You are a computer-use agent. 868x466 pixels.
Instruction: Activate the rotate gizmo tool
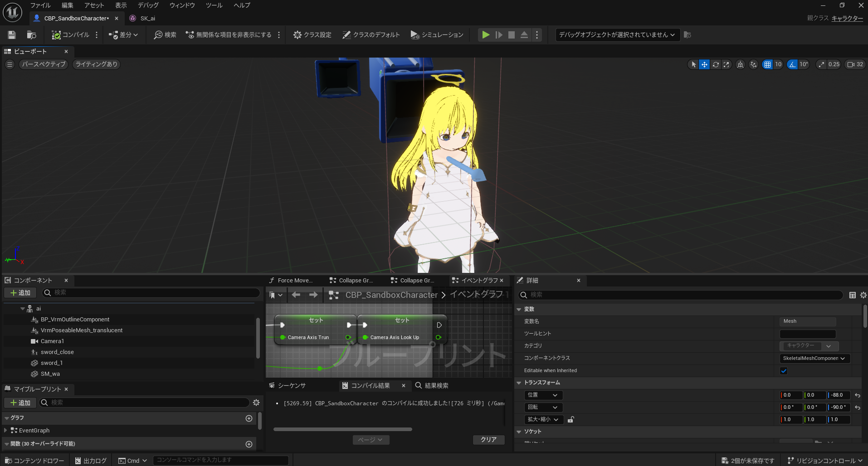click(716, 64)
